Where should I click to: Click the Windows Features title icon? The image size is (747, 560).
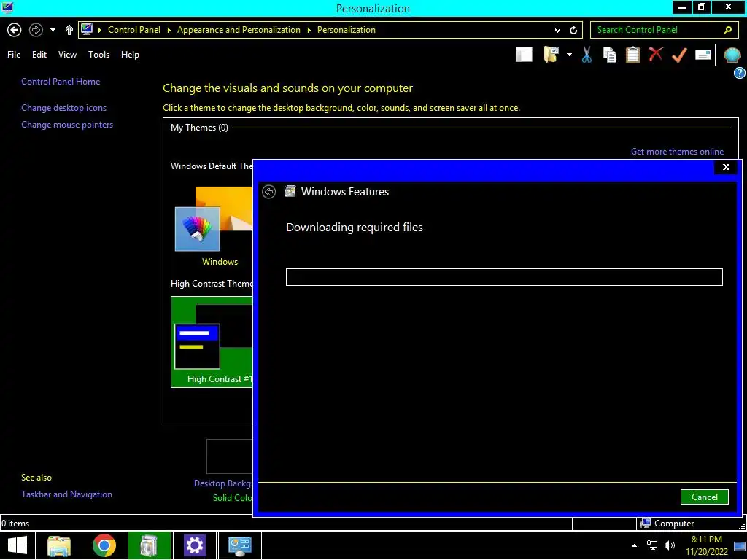(290, 192)
